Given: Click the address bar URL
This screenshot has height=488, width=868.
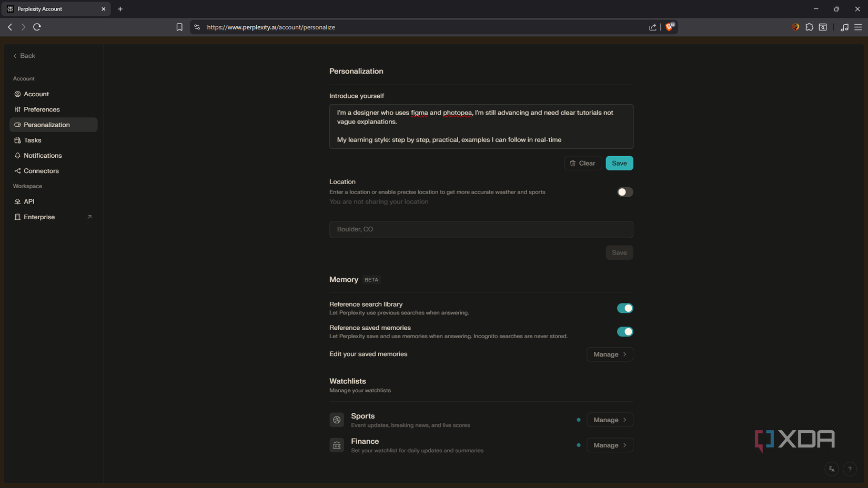Looking at the screenshot, I should (x=271, y=27).
